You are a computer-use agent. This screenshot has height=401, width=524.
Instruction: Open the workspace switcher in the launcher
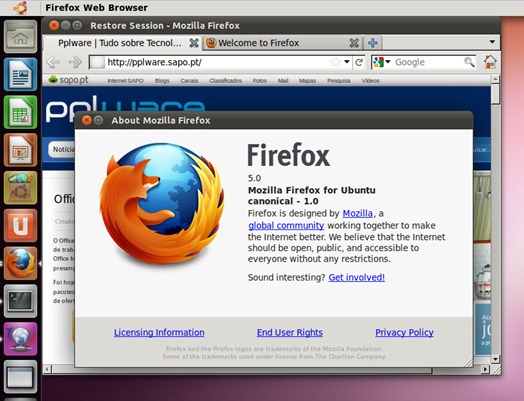click(20, 377)
